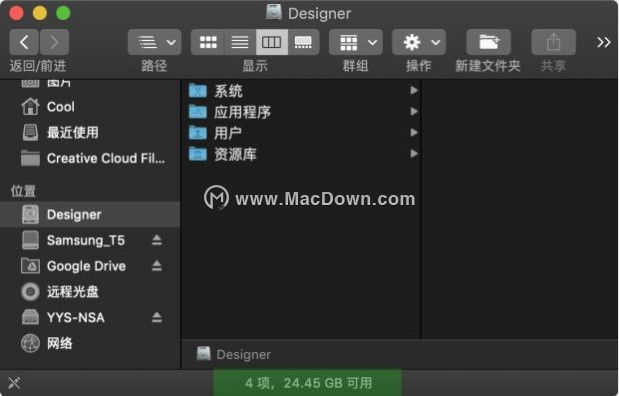619x396 pixels.
Task: Select the 系统 folder
Action: pyautogui.click(x=301, y=91)
